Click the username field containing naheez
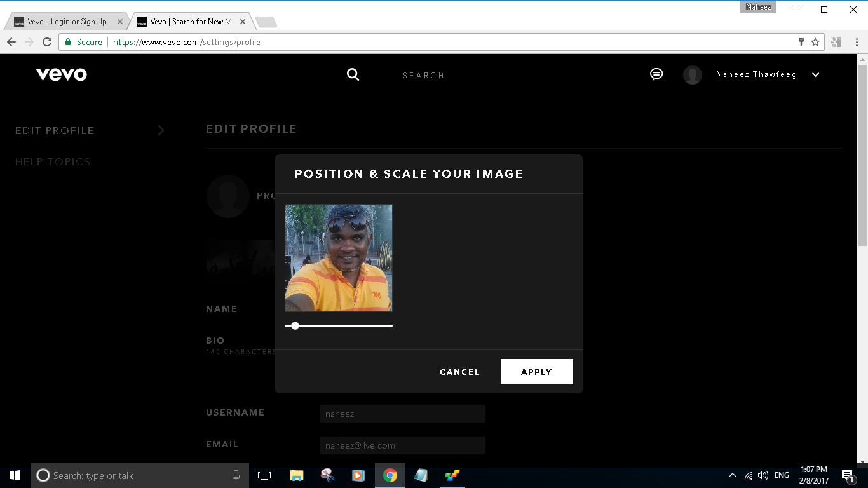Image resolution: width=868 pixels, height=488 pixels. point(403,414)
